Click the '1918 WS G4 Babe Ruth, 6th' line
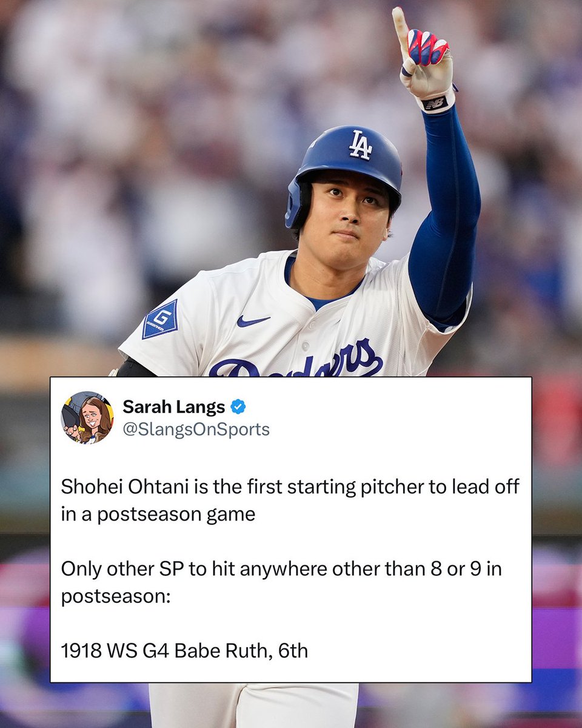This screenshot has height=728, width=582. click(x=184, y=652)
